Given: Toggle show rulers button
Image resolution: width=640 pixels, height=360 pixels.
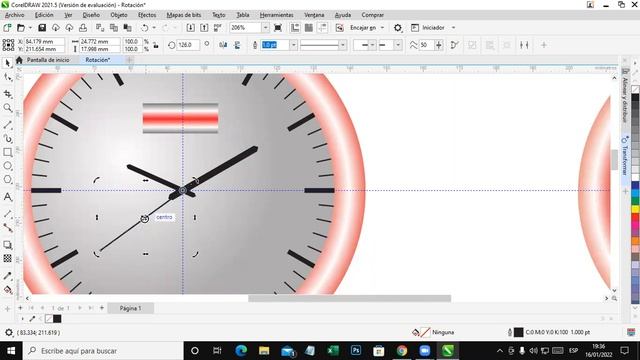Looking at the screenshot, I should [295, 28].
